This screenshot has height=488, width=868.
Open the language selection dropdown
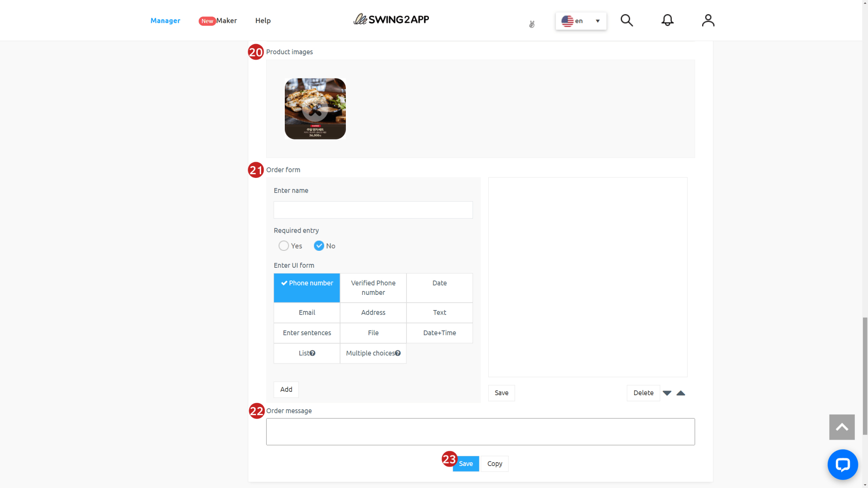coord(581,21)
